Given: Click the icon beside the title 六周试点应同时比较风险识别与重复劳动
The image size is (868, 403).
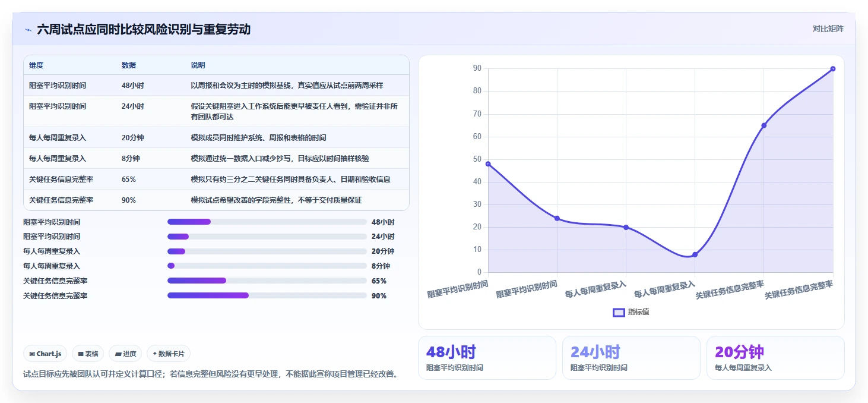Looking at the screenshot, I should tap(28, 29).
